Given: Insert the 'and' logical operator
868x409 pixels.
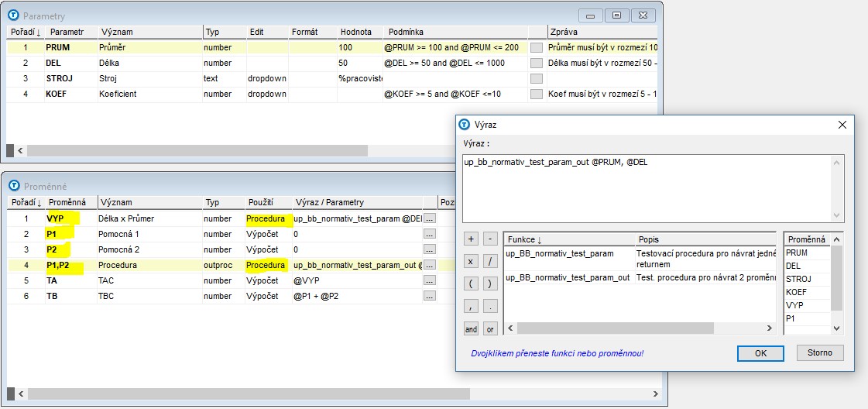Looking at the screenshot, I should click(x=471, y=328).
